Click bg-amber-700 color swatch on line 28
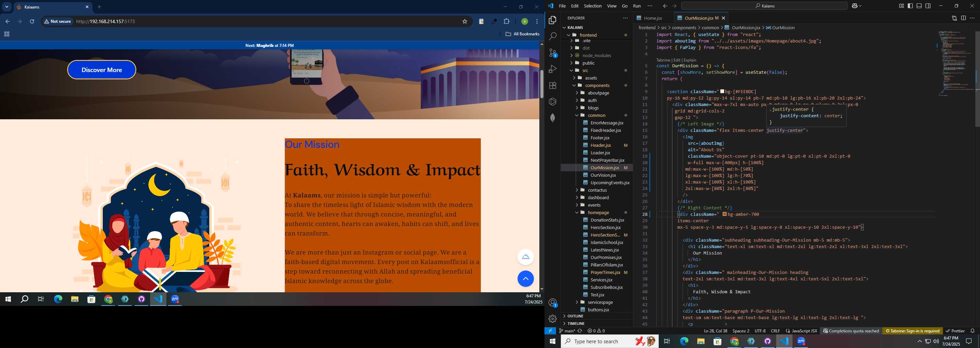980x348 pixels. click(x=724, y=214)
